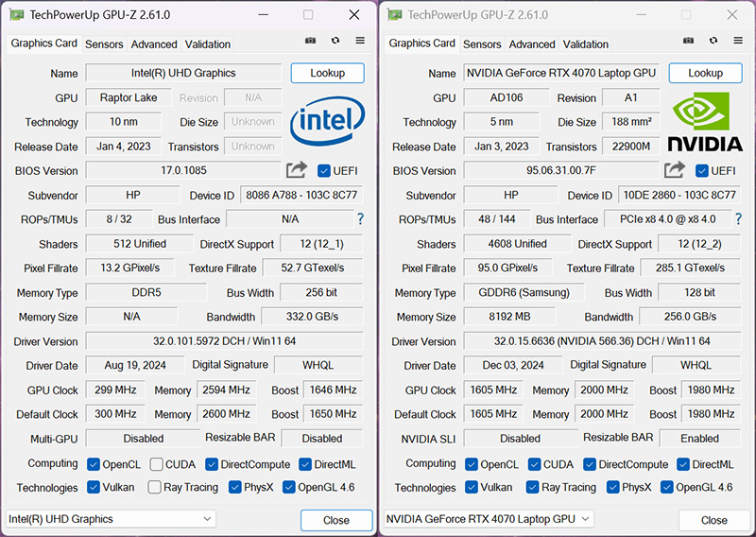The height and width of the screenshot is (537, 756).
Task: Click Name field showing NVIDIA GeForce RTX 4070 Laptop GPU
Action: [561, 73]
